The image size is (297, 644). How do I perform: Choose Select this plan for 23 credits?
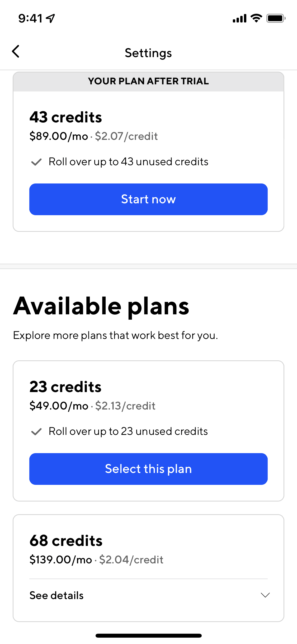tap(148, 469)
